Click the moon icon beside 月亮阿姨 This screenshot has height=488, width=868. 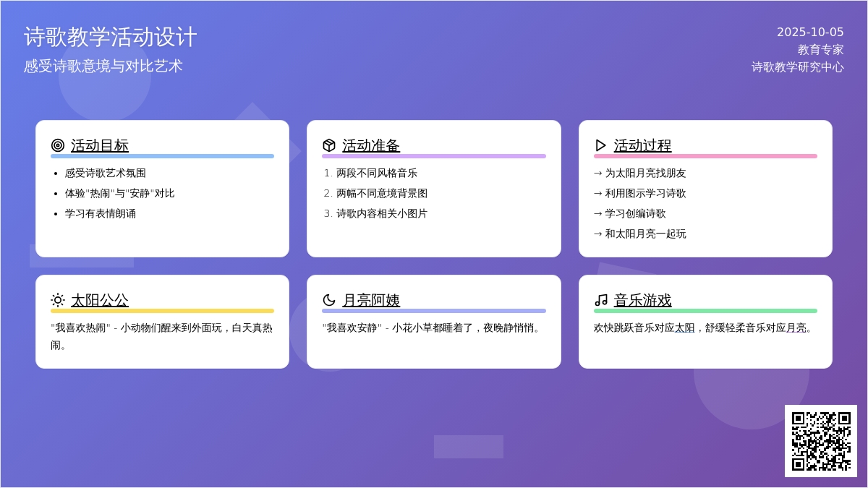[329, 300]
